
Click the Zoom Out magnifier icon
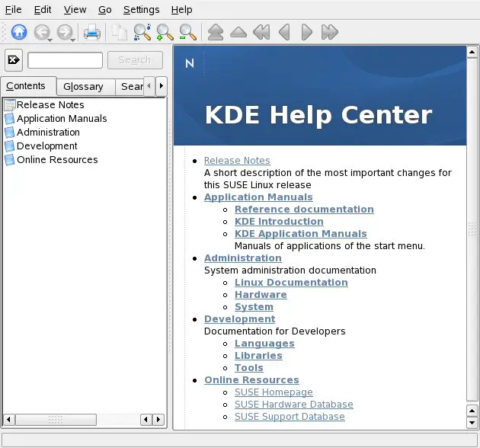187,32
